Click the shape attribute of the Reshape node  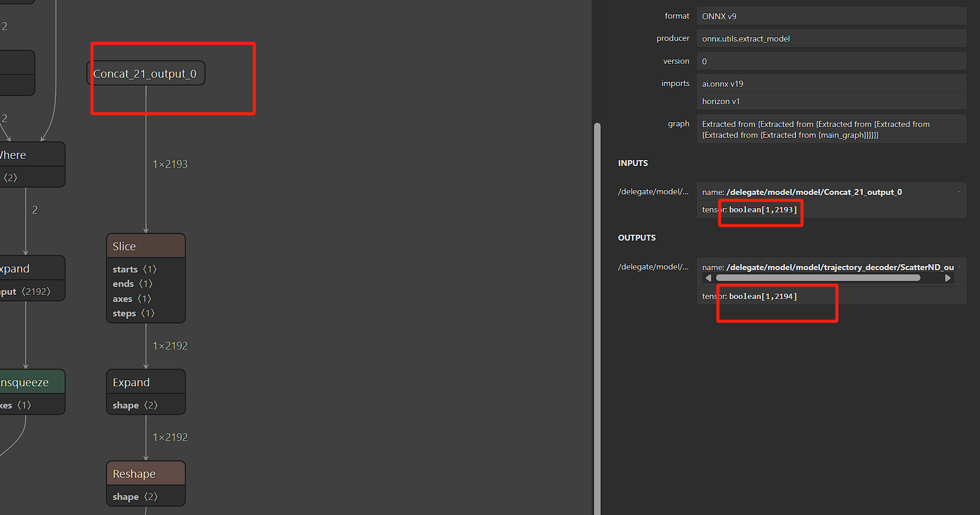click(x=135, y=497)
